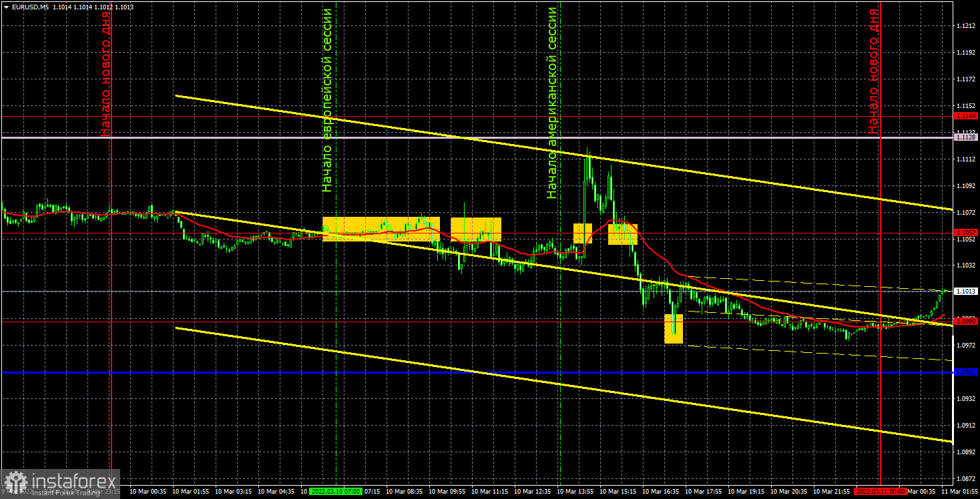Click the current price tag 1.1013
The height and width of the screenshot is (499, 980).
(966, 292)
